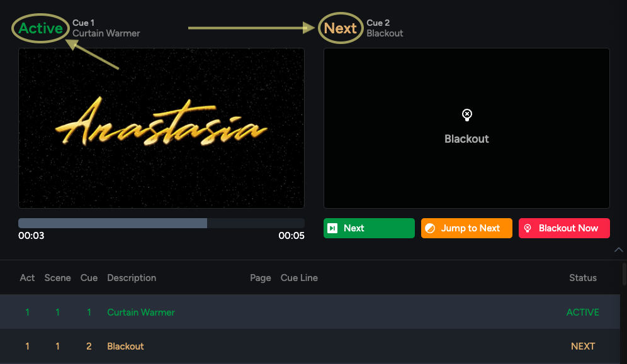Click the Status column header
Image resolution: width=627 pixels, height=364 pixels.
(x=582, y=278)
